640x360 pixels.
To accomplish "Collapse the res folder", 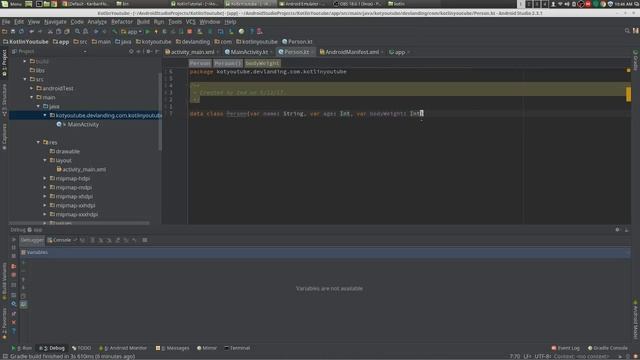I will pos(38,142).
